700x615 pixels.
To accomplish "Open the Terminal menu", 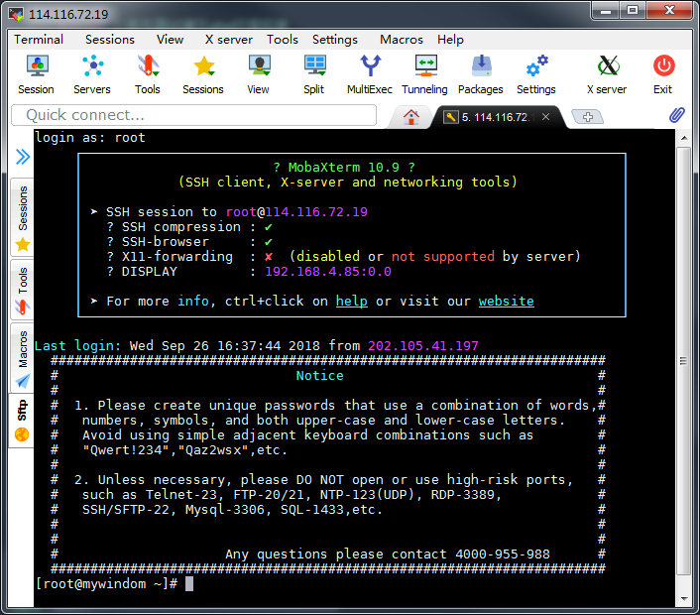I will pyautogui.click(x=39, y=40).
